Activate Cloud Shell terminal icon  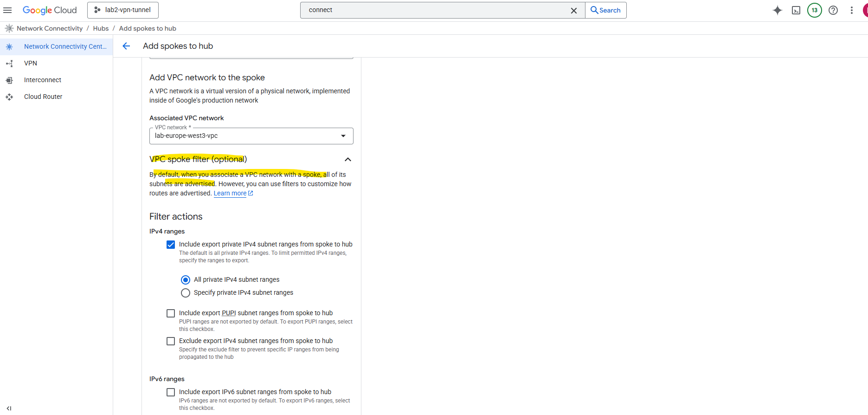coord(796,10)
